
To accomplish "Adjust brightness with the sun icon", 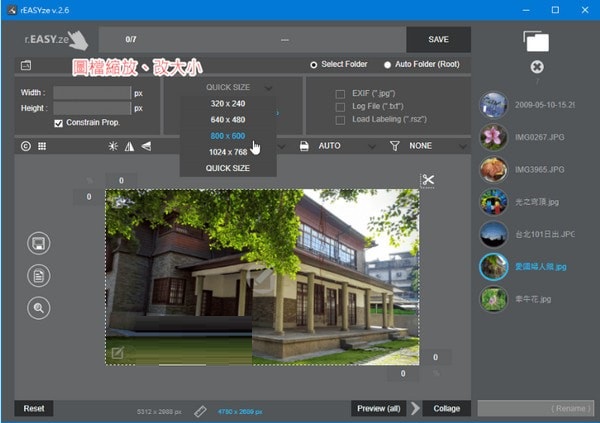I will coord(113,146).
